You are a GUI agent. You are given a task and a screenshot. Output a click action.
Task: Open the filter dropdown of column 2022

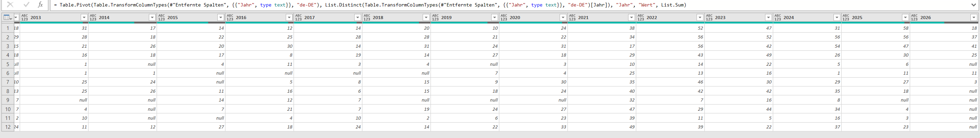(x=700, y=17)
